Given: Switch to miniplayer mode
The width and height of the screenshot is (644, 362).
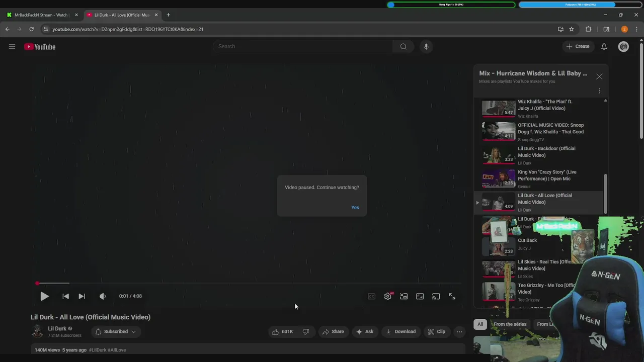Looking at the screenshot, I should click(404, 296).
